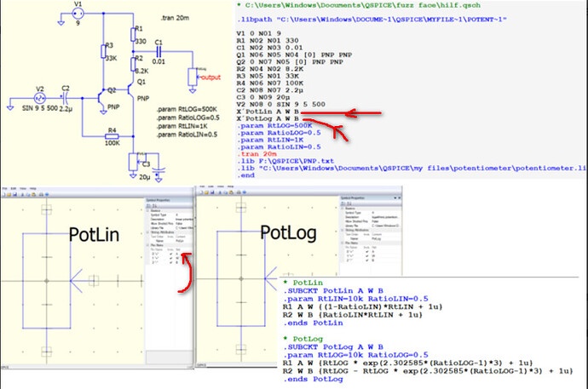Select Library File field in PotLog properties
Viewport: 588px width, 389px height.
[372, 226]
